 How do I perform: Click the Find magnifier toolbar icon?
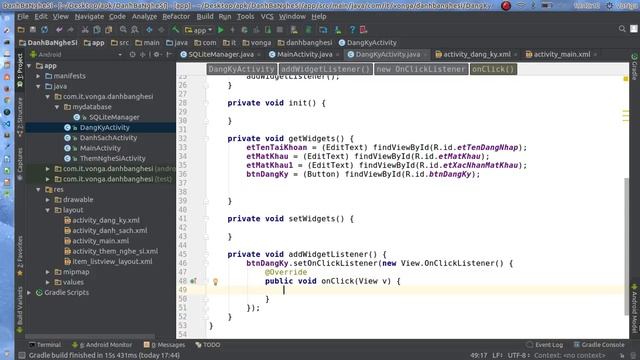[x=123, y=30]
